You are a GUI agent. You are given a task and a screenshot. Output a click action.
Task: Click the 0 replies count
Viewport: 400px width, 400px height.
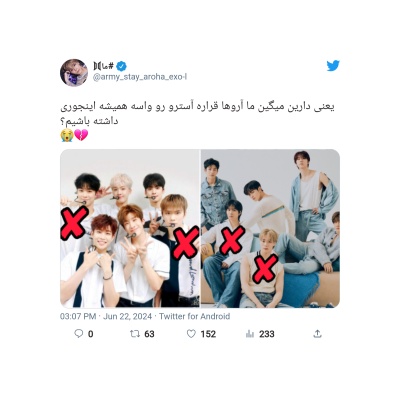coord(91,334)
